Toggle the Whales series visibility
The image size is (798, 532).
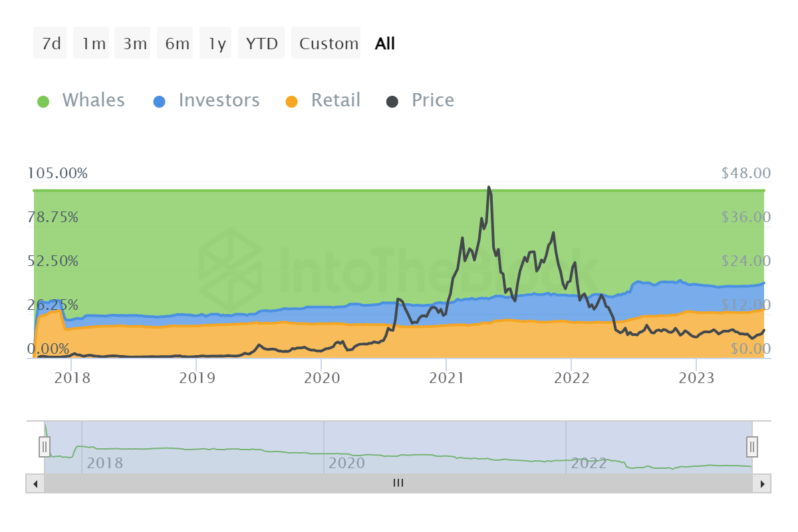93,100
